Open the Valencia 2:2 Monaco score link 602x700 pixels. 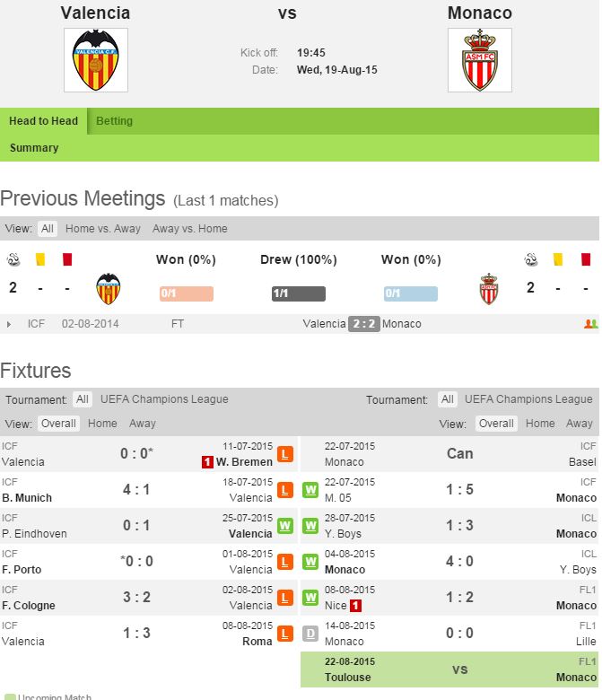point(362,324)
